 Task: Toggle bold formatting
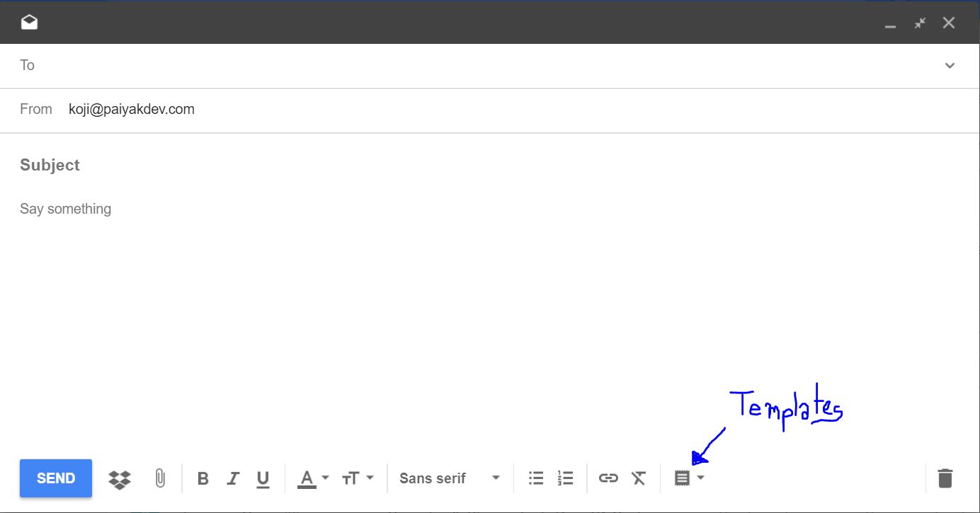pyautogui.click(x=203, y=479)
